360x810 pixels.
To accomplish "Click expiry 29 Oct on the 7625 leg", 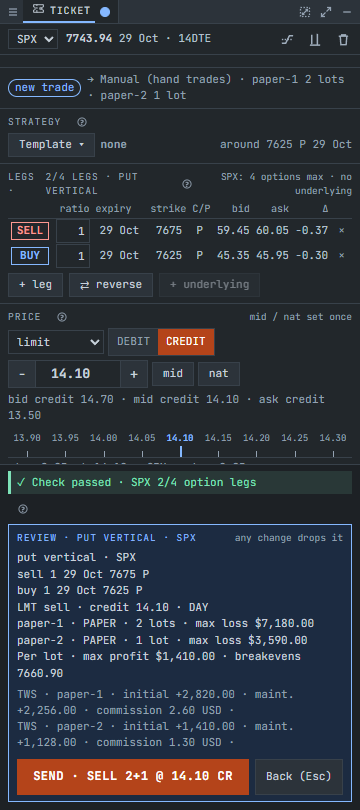I will click(x=119, y=256).
